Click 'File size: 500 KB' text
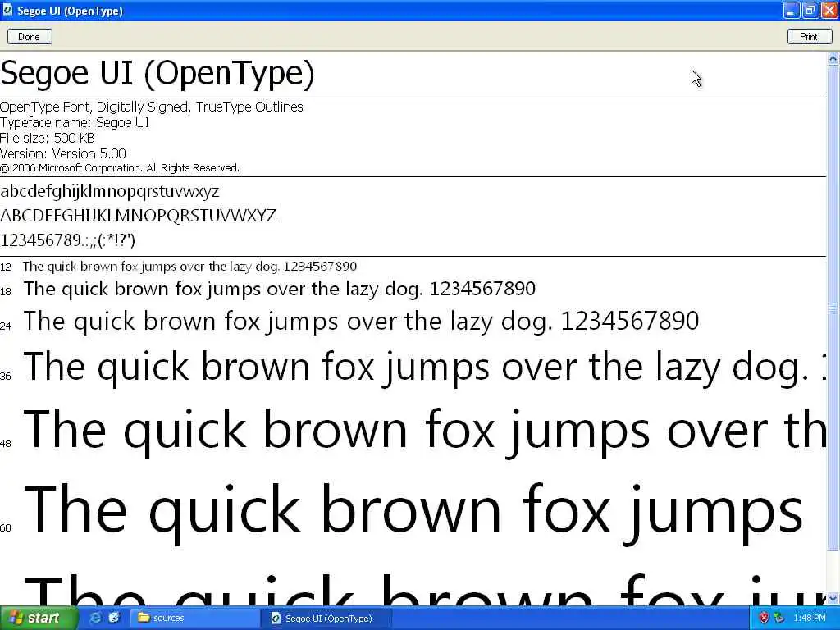840x630 pixels. [47, 138]
